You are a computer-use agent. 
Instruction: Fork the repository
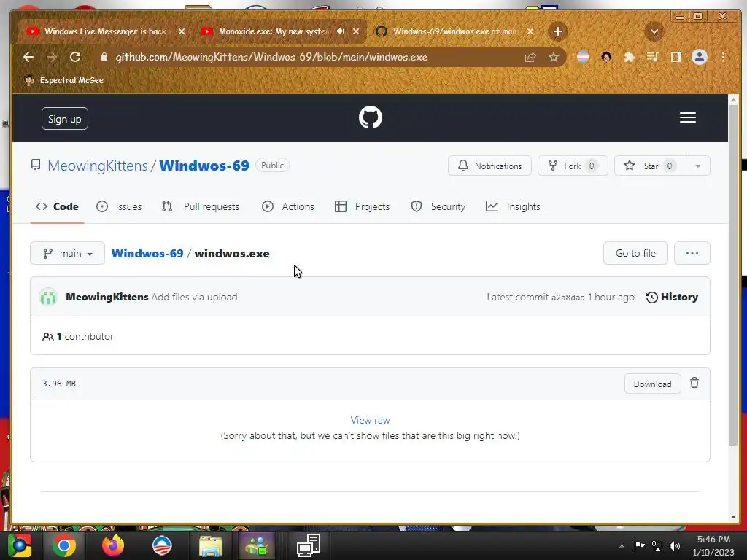point(573,166)
